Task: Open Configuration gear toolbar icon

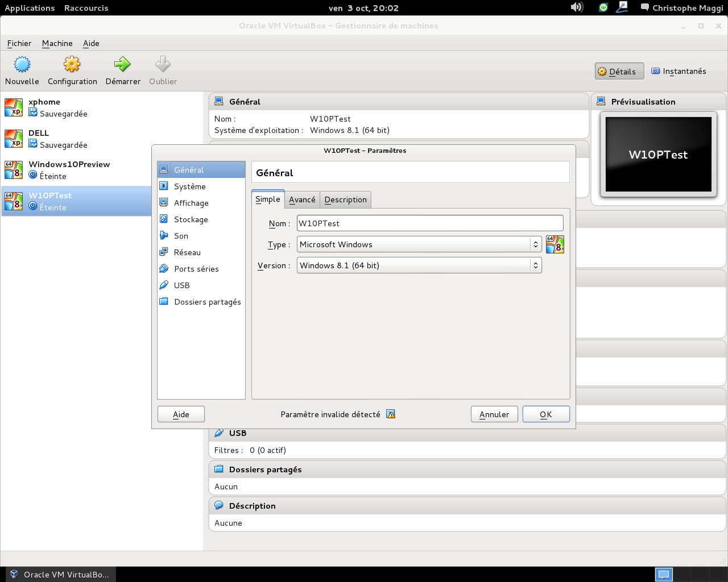Action: pos(72,64)
